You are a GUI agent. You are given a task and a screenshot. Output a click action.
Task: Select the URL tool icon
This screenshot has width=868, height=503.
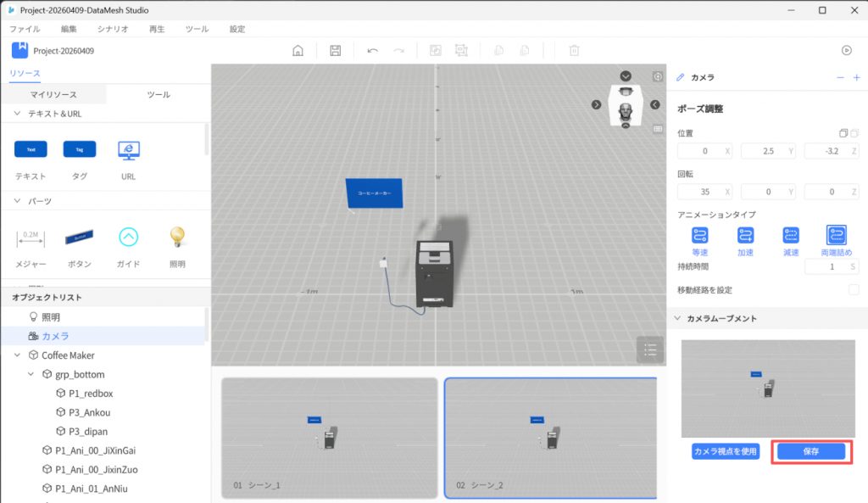(x=128, y=150)
